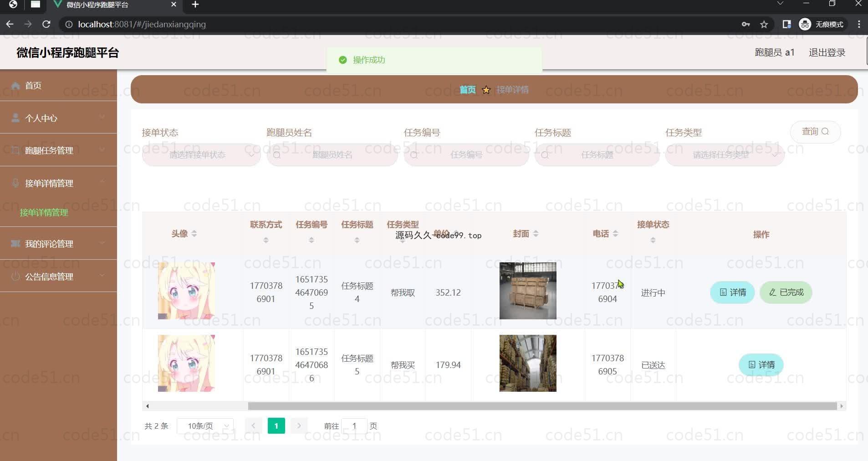Sort the table by 联系方式 column
Image resolution: width=868 pixels, height=461 pixels.
pyautogui.click(x=266, y=240)
